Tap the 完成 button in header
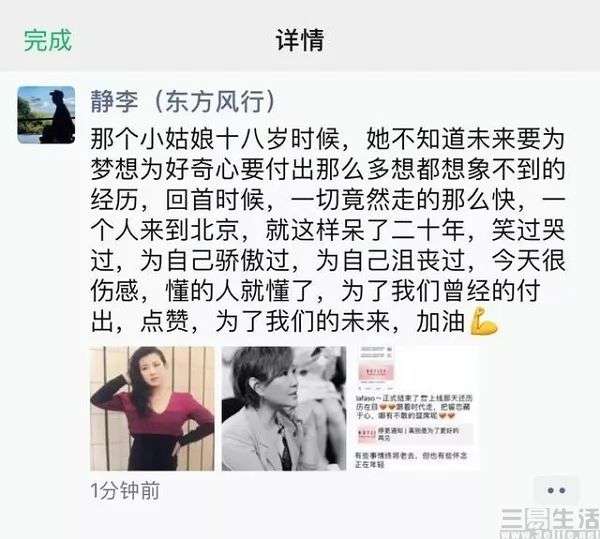The height and width of the screenshot is (539, 600). coord(48,40)
